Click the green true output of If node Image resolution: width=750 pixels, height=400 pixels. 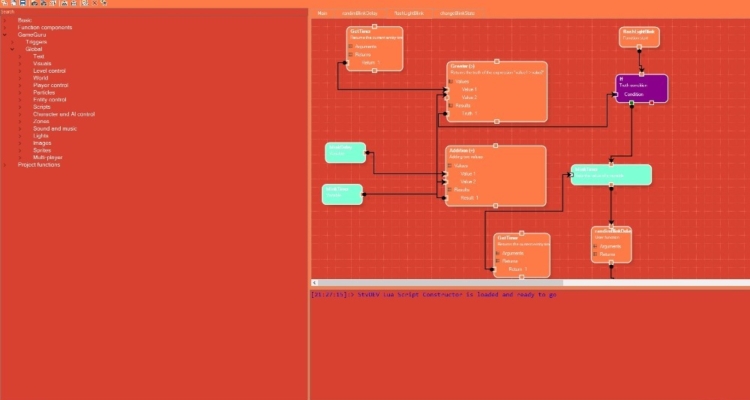[631, 102]
